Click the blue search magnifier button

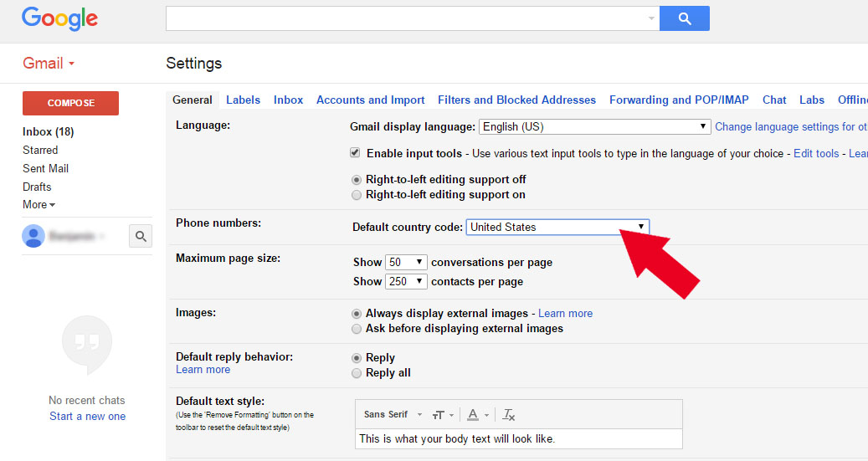pyautogui.click(x=684, y=18)
